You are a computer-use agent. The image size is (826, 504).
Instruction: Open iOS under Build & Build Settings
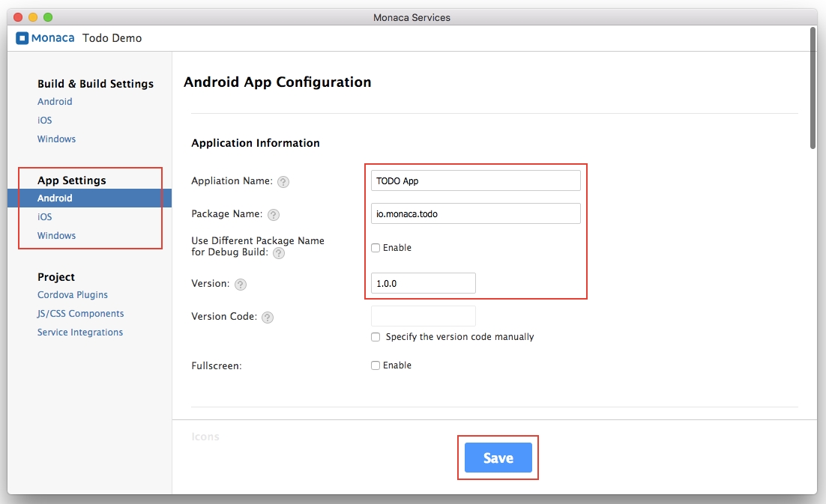45,121
